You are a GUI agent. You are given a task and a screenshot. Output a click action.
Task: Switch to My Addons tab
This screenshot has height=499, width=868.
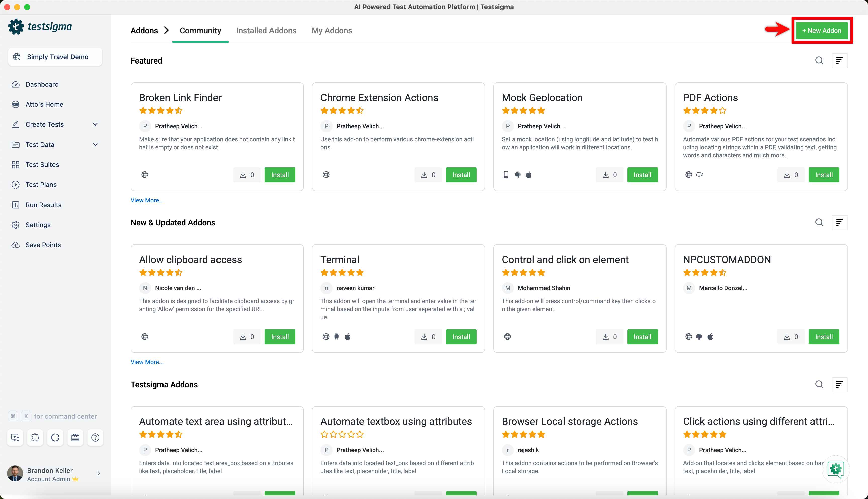click(x=332, y=31)
